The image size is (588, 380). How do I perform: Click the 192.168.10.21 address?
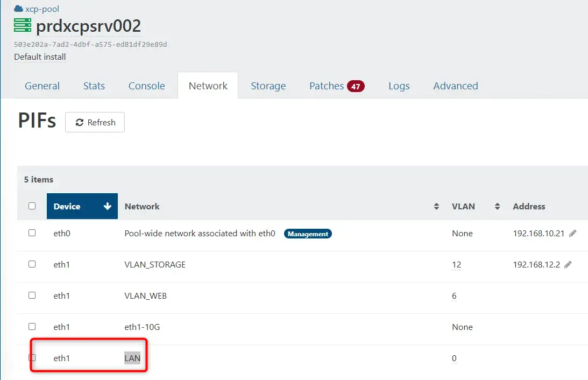pyautogui.click(x=539, y=233)
